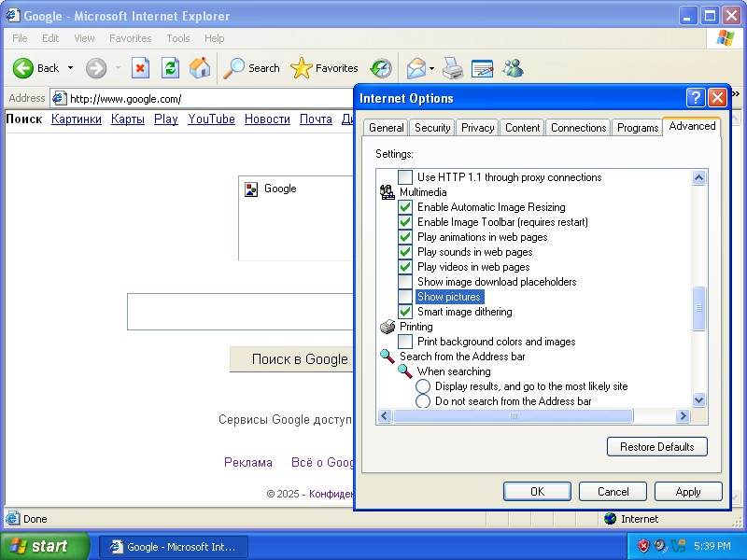Image resolution: width=747 pixels, height=560 pixels.
Task: Uncheck Enable Image Toolbar option
Action: 405,222
